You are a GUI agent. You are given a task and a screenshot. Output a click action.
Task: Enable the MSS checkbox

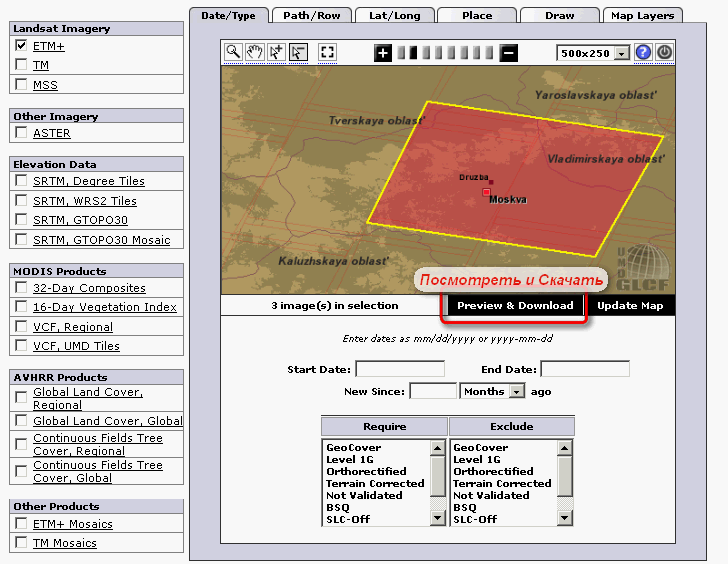point(21,84)
